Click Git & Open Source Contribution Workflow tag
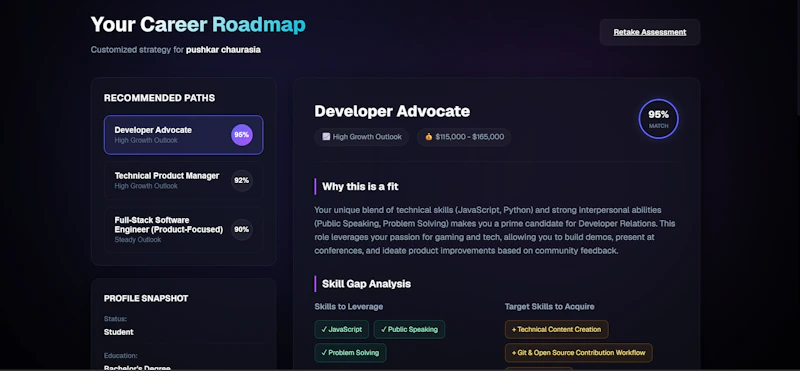800x371 pixels. [579, 353]
